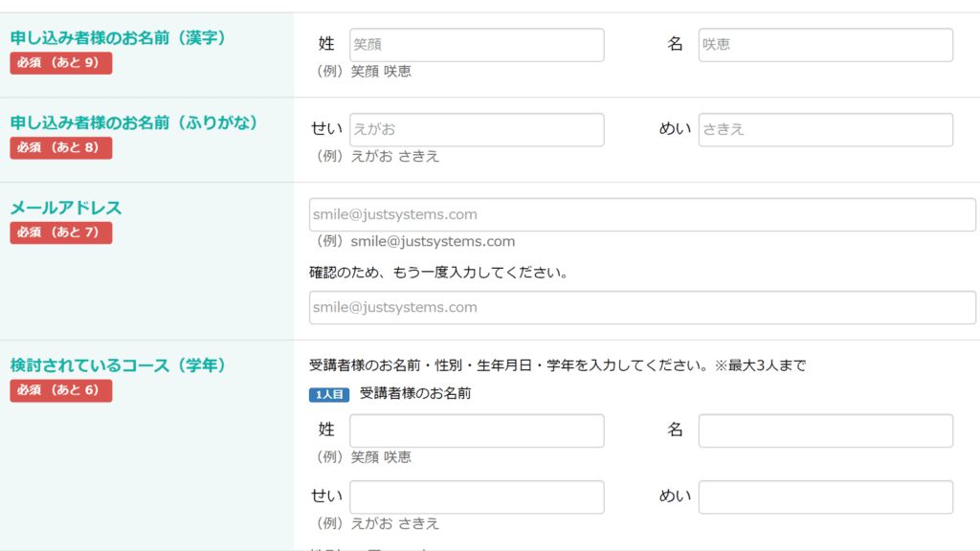Click the red 必須 (あと 9) badge
Screen dimensions: 980x551
pos(61,63)
